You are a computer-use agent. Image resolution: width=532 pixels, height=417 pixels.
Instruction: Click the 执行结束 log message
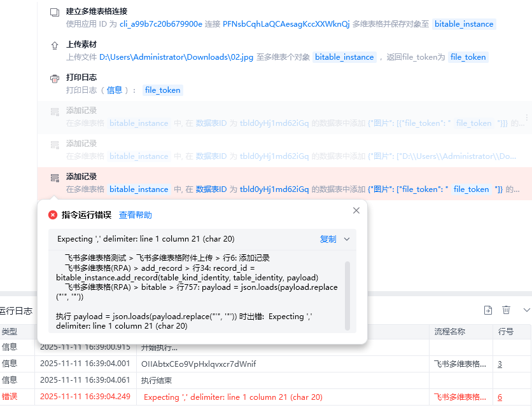157,380
